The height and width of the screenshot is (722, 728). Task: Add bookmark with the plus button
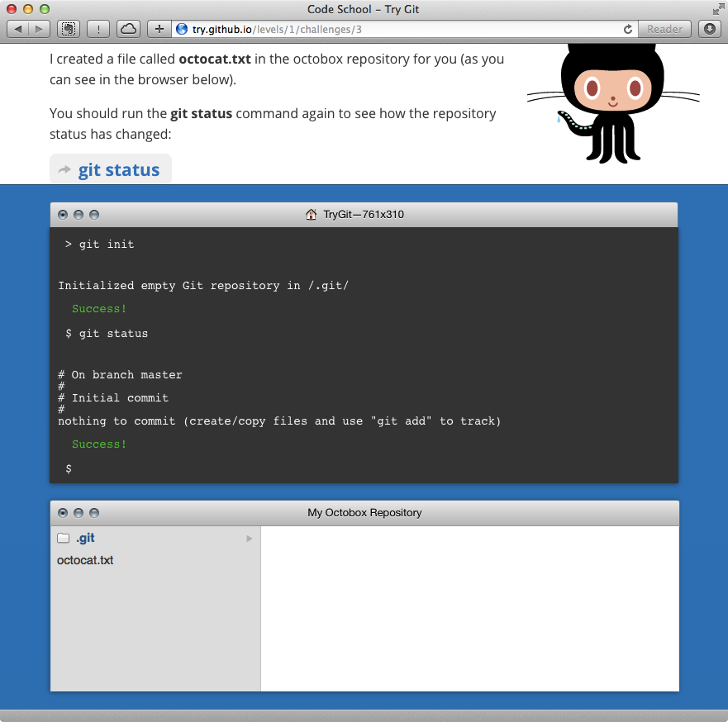[159, 29]
